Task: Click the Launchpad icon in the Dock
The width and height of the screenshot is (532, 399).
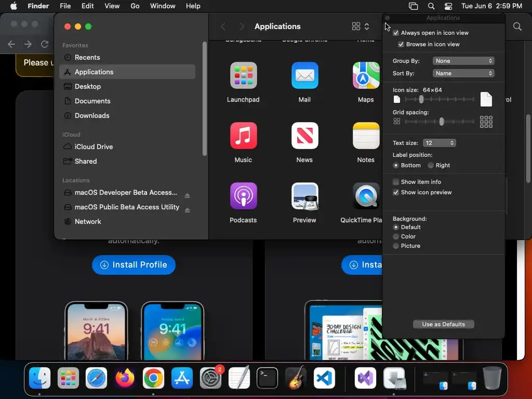Action: 68,378
